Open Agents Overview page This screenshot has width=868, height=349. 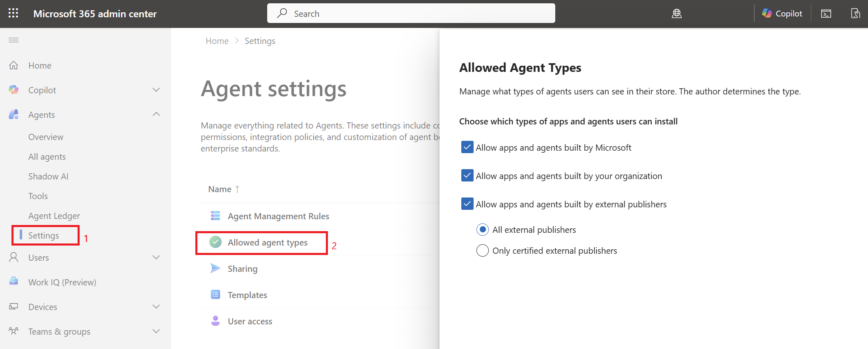point(46,137)
